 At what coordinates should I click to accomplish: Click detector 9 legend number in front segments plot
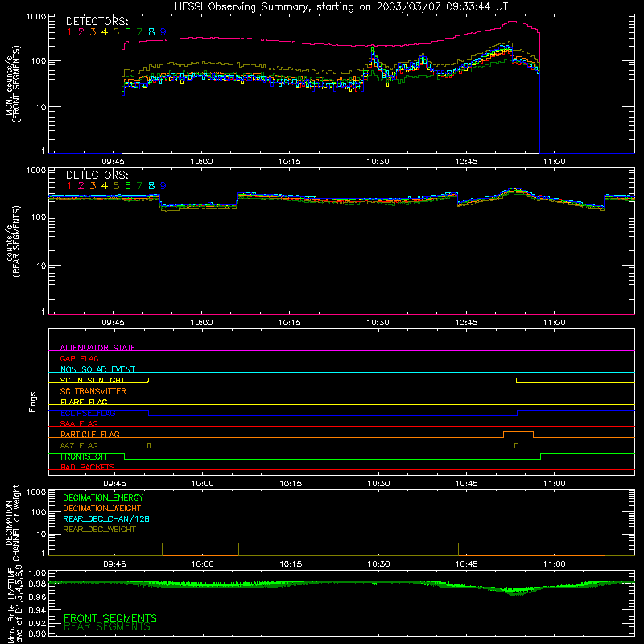(x=163, y=32)
